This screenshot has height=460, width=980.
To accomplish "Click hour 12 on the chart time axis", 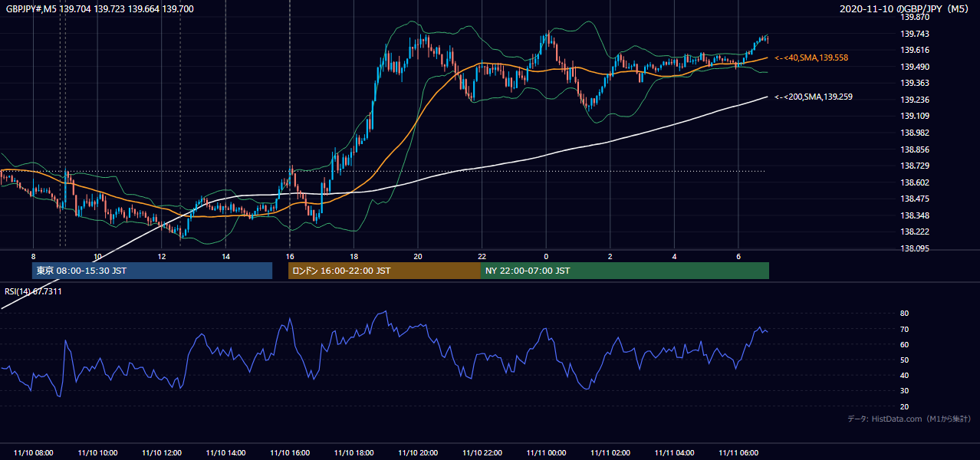I will [162, 255].
